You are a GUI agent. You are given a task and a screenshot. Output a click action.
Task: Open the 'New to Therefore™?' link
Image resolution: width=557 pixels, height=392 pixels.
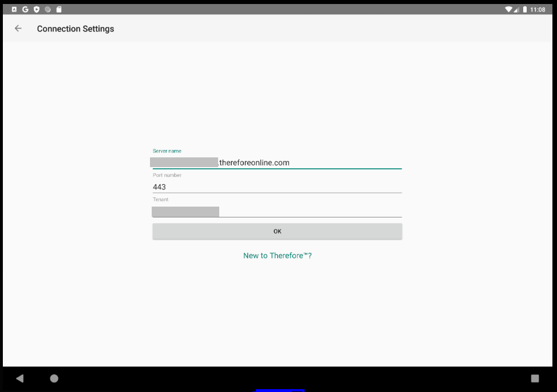[277, 255]
